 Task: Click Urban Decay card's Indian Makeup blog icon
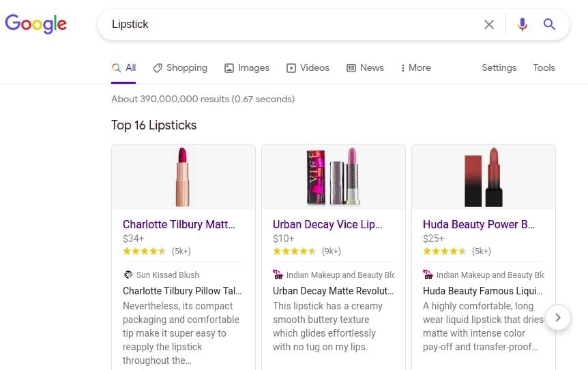(278, 275)
